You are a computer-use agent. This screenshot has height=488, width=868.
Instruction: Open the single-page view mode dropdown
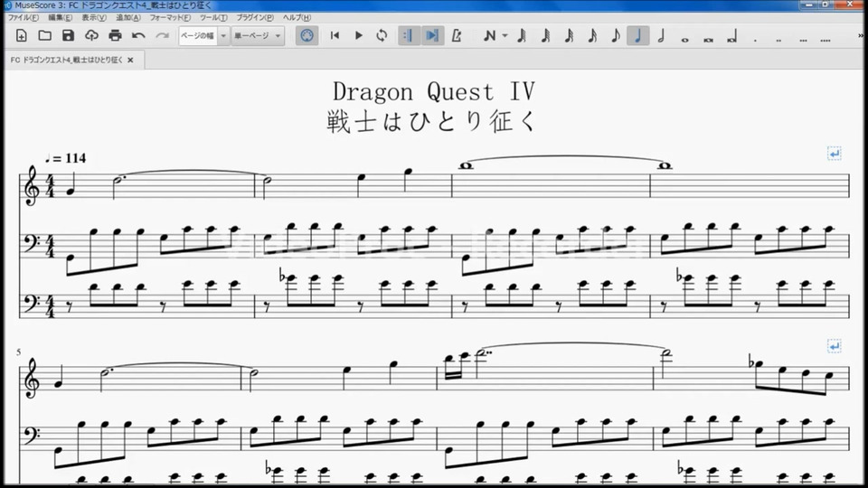tap(258, 36)
